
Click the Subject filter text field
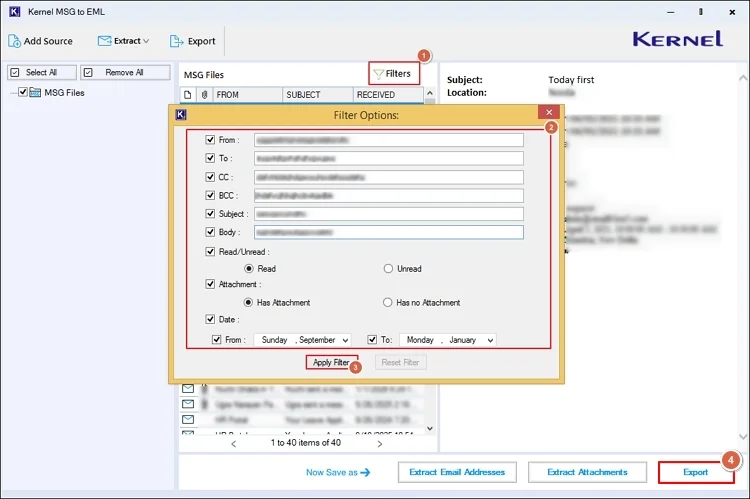pyautogui.click(x=389, y=214)
